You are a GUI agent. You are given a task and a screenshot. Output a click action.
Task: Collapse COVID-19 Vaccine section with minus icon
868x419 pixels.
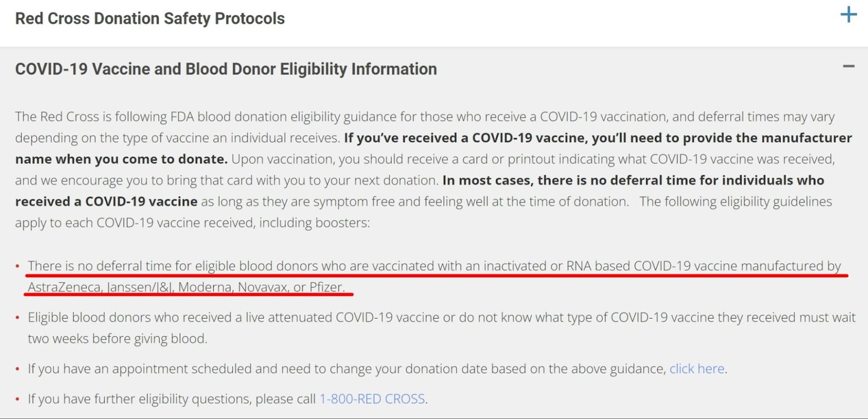tap(848, 67)
